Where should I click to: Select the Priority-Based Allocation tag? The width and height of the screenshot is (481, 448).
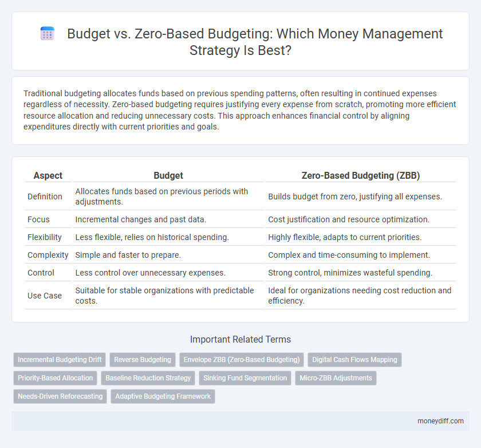click(55, 378)
